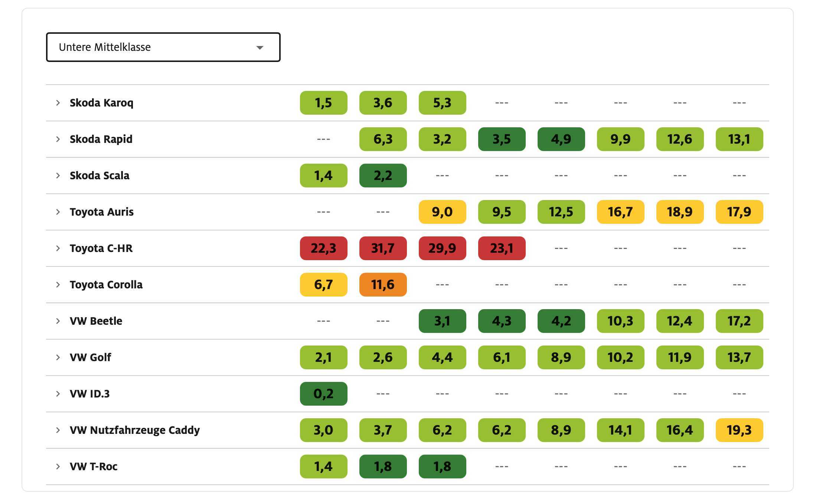Click VW Golf value 2,1
This screenshot has height=504, width=819.
coord(324,357)
